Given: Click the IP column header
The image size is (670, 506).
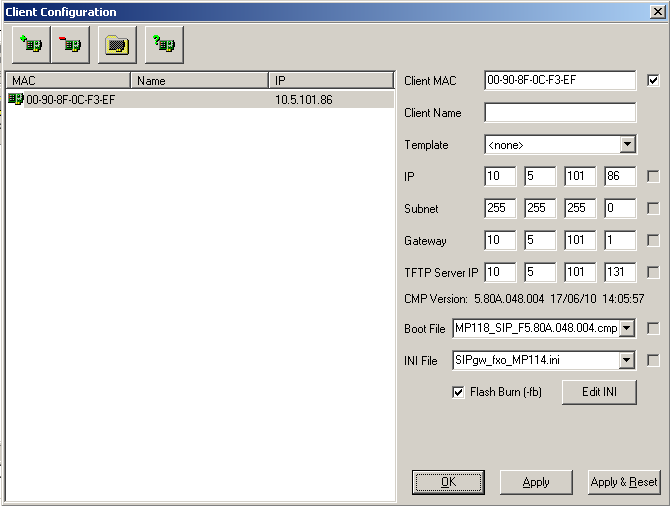Looking at the screenshot, I should pyautogui.click(x=330, y=80).
